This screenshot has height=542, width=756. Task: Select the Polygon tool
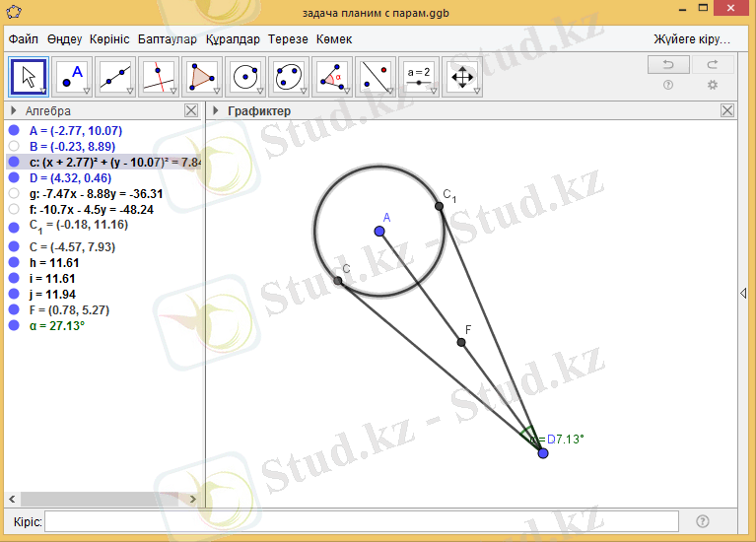[202, 75]
